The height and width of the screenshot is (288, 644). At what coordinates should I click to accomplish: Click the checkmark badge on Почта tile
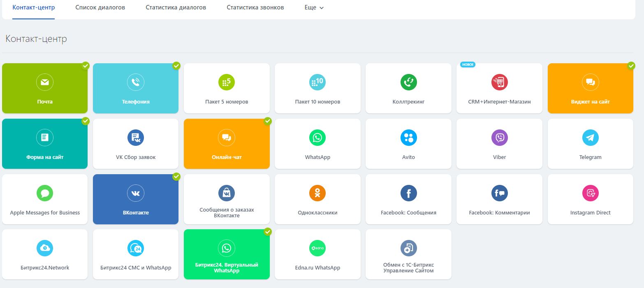pyautogui.click(x=86, y=65)
